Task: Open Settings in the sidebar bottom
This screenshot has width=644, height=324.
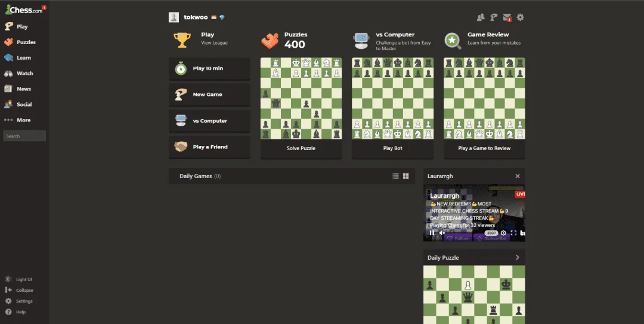Action: [19, 301]
